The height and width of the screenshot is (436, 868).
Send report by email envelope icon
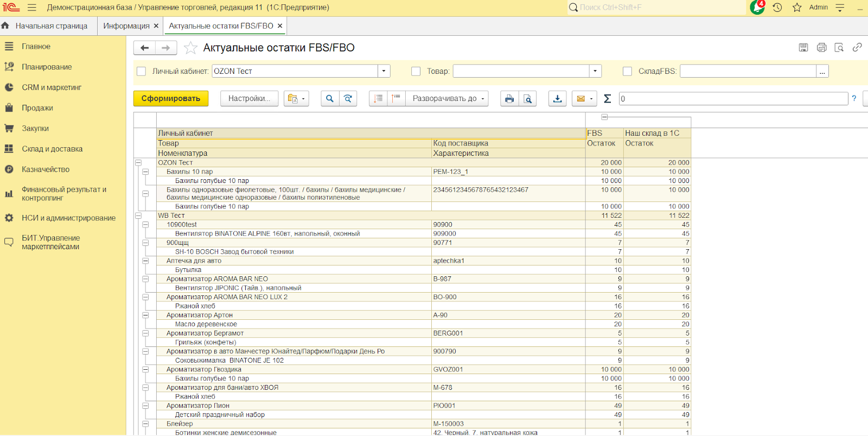(580, 98)
